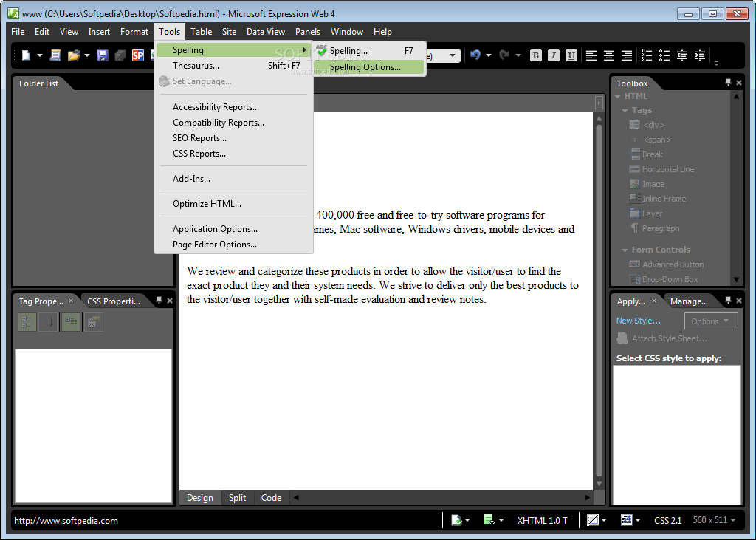This screenshot has width=756, height=540.
Task: Open the Table menu
Action: pyautogui.click(x=201, y=31)
